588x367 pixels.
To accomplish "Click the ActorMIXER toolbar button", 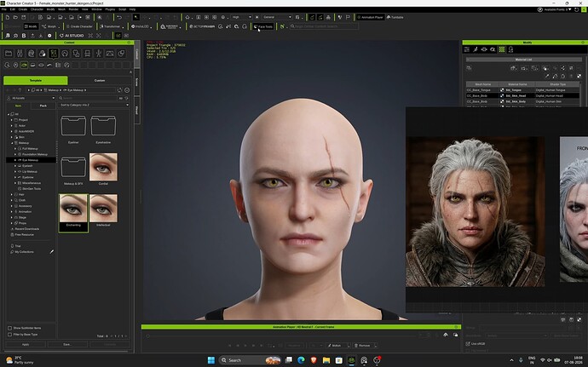I will 202,26.
